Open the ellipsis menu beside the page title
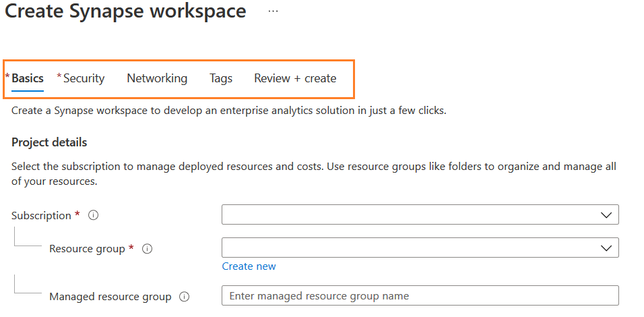644x317 pixels. tap(273, 11)
